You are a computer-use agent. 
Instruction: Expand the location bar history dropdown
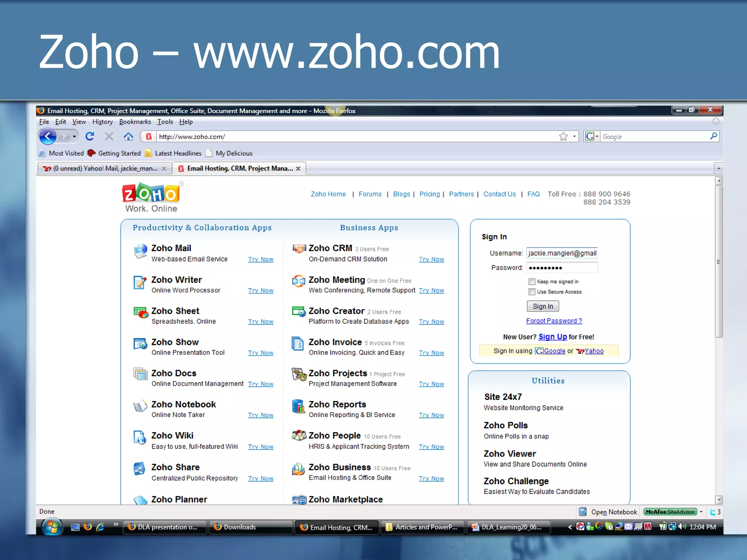(574, 136)
